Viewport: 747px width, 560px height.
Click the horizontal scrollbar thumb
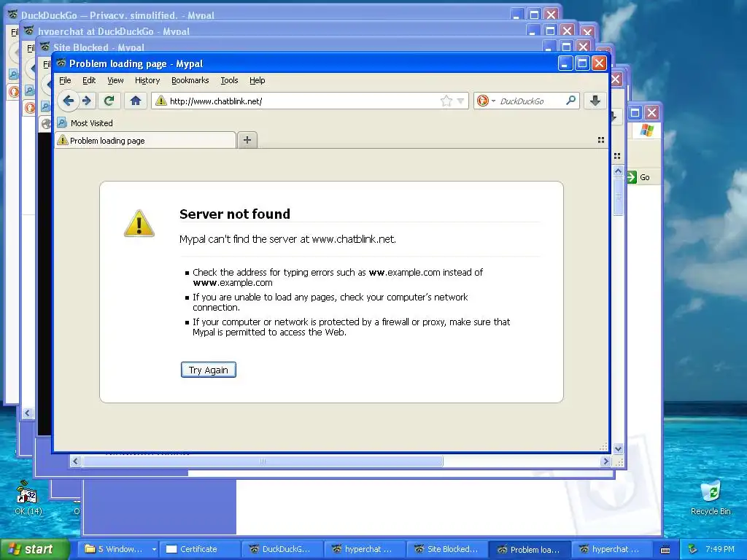(x=263, y=461)
